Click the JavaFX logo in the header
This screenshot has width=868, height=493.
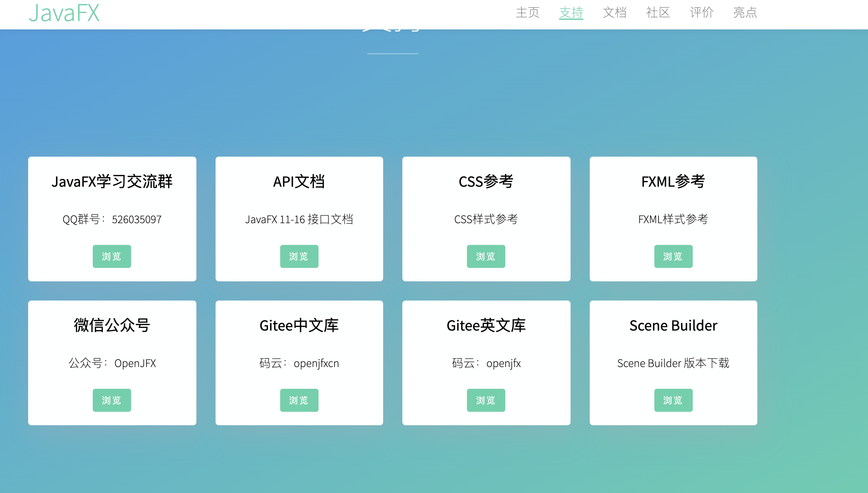coord(64,13)
